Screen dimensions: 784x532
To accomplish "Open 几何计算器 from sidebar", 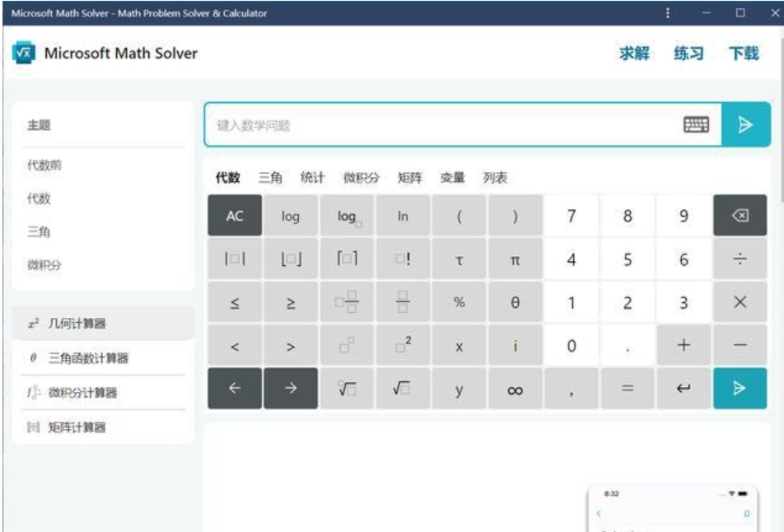I will [x=103, y=324].
